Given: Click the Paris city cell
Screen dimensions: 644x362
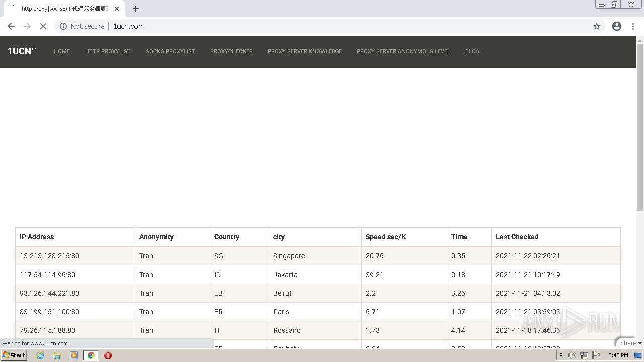Looking at the screenshot, I should (x=315, y=312).
